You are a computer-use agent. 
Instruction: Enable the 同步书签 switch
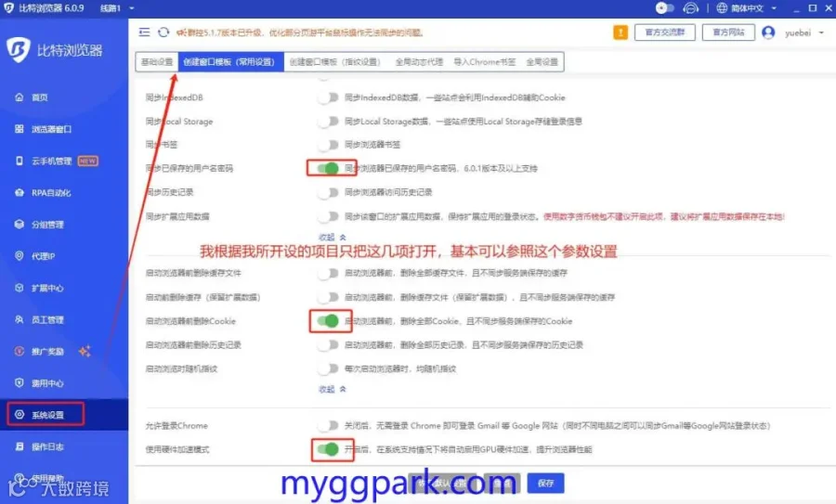(328, 145)
